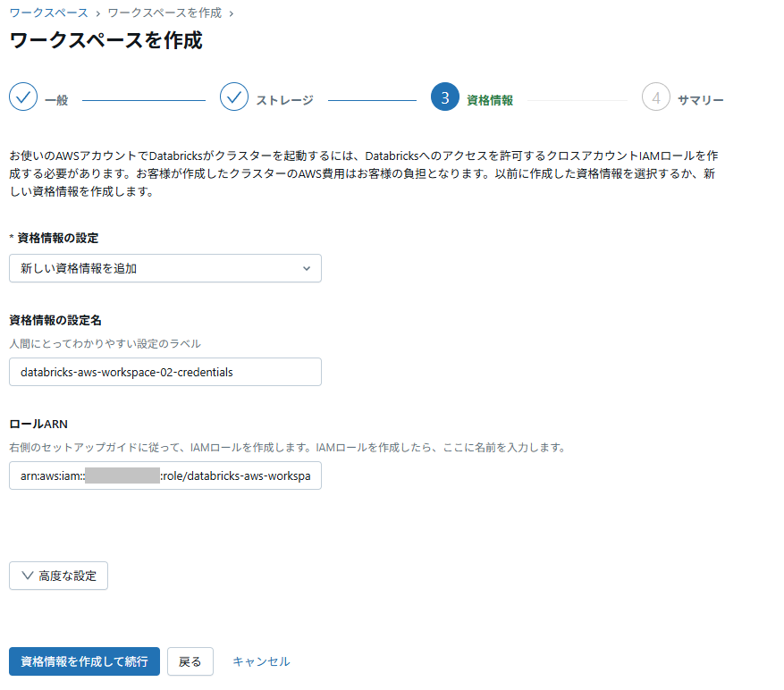Open the ワークスペース breadcrumb link
Viewport: 784px width, 690px height.
pyautogui.click(x=48, y=13)
